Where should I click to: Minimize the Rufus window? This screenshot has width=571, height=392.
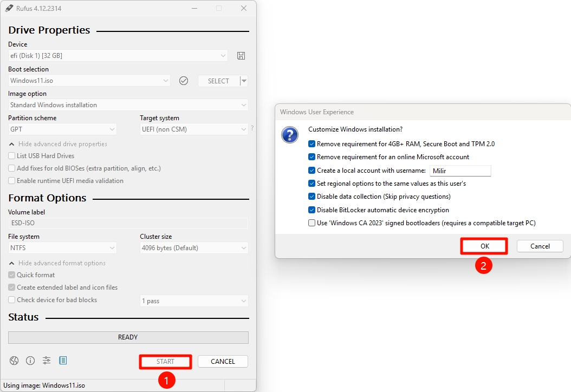point(195,8)
